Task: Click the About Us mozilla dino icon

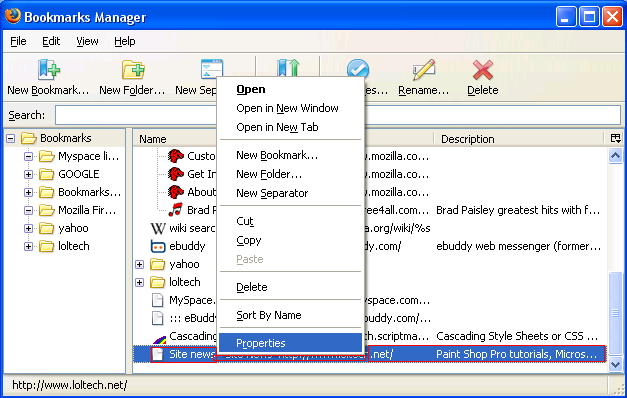Action: coord(176,192)
